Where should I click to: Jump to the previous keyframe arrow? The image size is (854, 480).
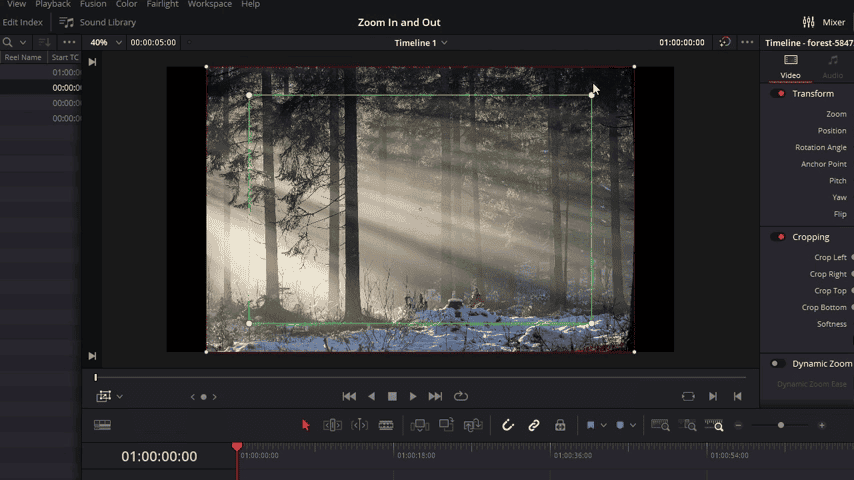[x=193, y=397]
